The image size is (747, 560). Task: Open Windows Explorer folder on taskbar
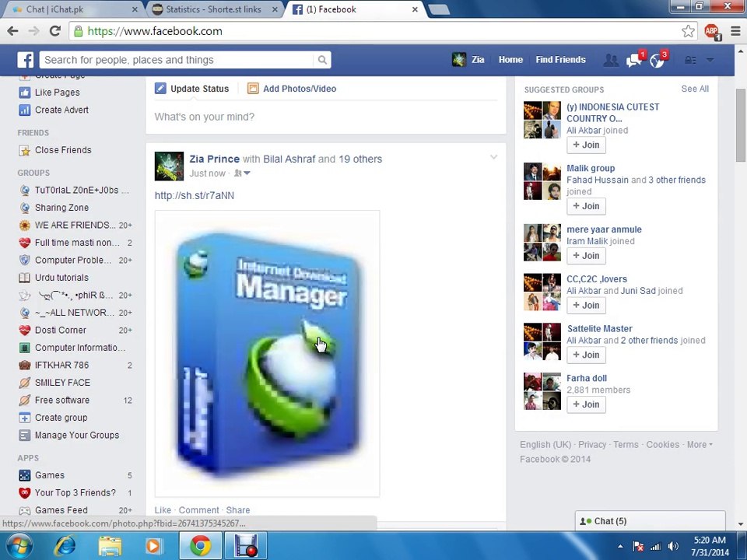[110, 546]
